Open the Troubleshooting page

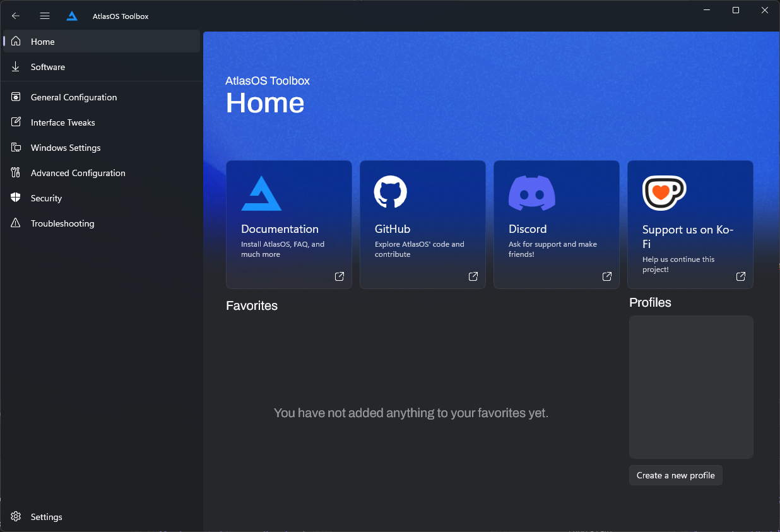point(102,223)
